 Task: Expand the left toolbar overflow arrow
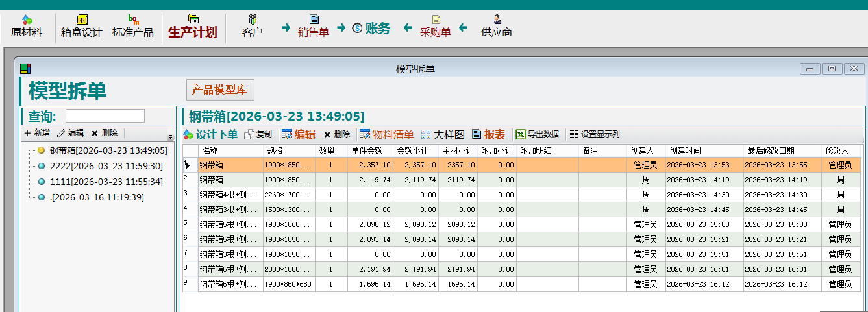tap(170, 137)
